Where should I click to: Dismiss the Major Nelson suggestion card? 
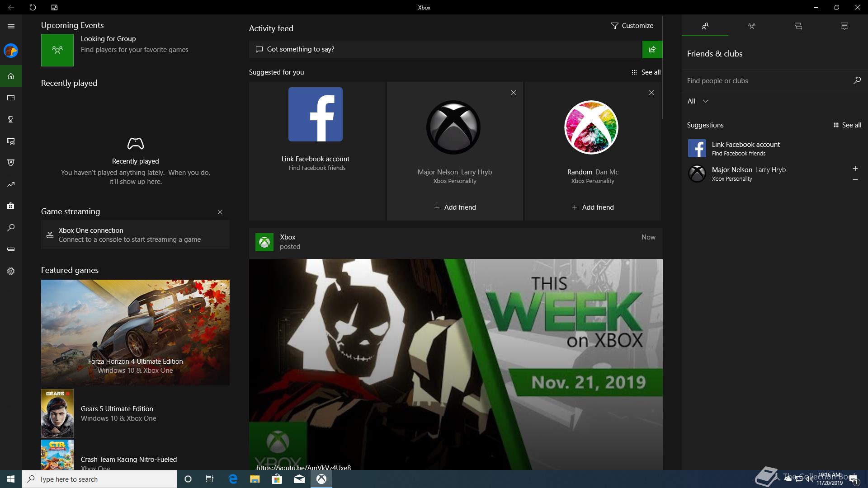(513, 93)
